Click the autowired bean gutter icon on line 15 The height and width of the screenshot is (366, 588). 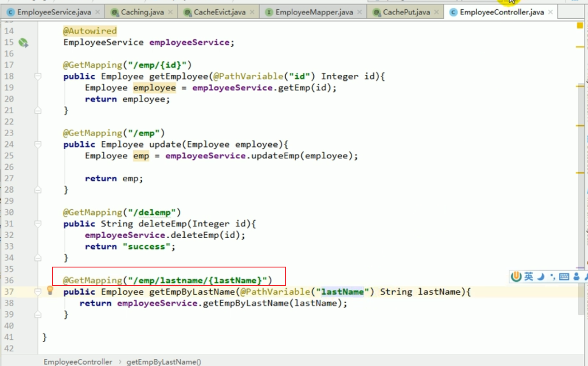tap(23, 42)
